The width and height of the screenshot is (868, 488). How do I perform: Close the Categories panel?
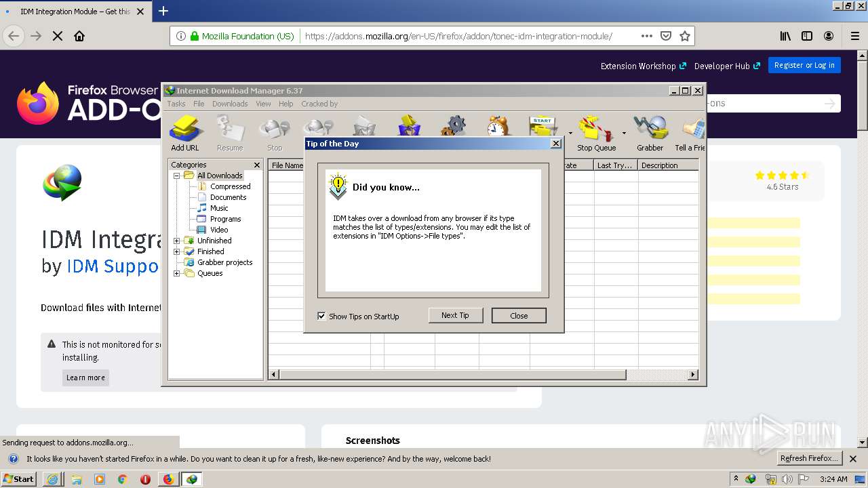(x=257, y=165)
